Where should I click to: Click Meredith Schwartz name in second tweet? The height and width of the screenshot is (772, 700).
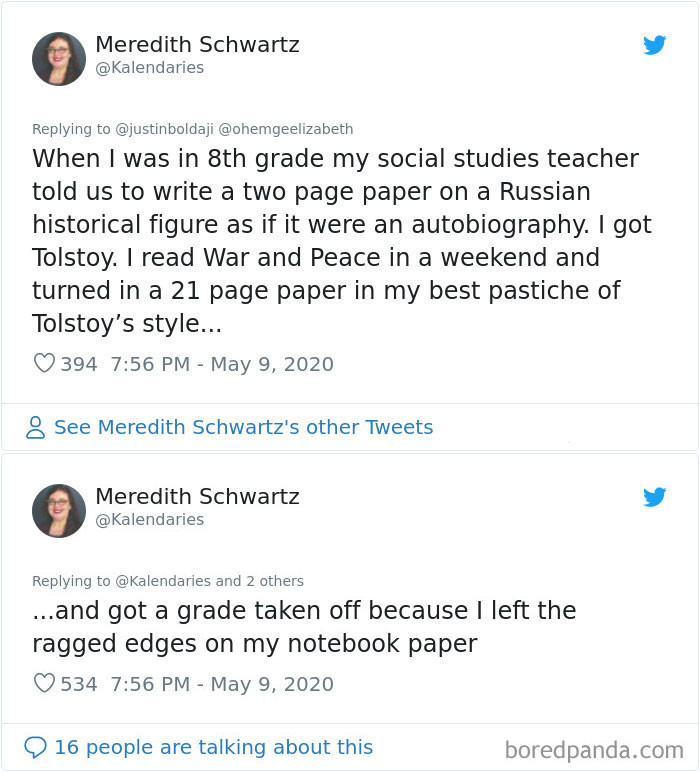click(197, 497)
